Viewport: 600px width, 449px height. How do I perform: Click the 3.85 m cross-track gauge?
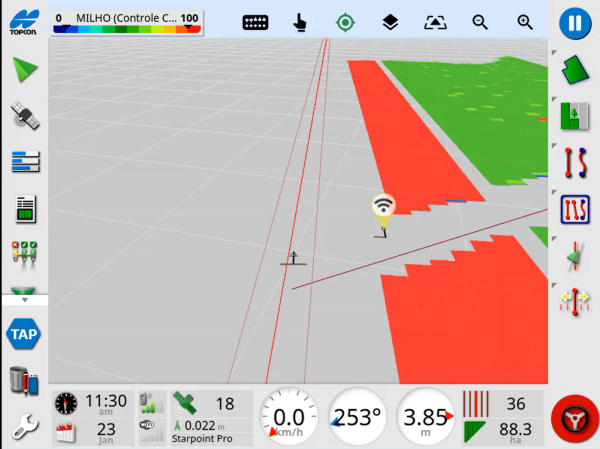coord(426,417)
